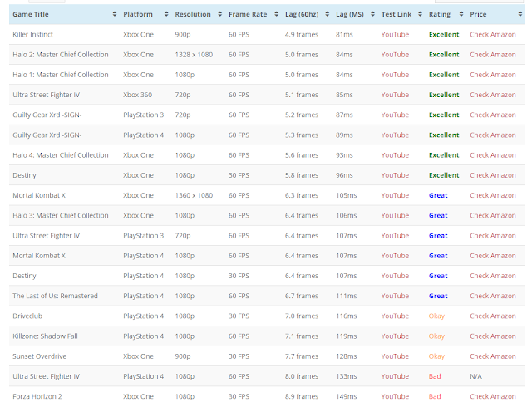Sort by Test Link column arrows
The height and width of the screenshot is (407, 532).
[x=420, y=14]
